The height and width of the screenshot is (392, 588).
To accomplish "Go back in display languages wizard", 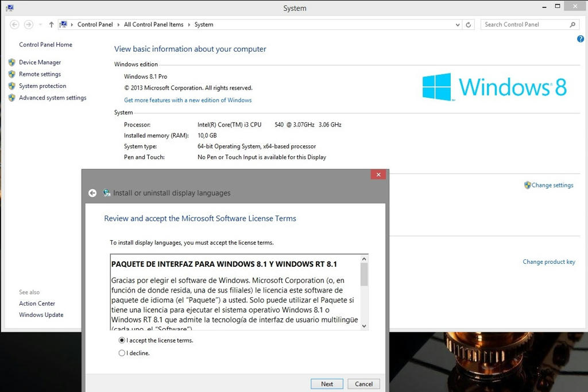I will [x=92, y=193].
